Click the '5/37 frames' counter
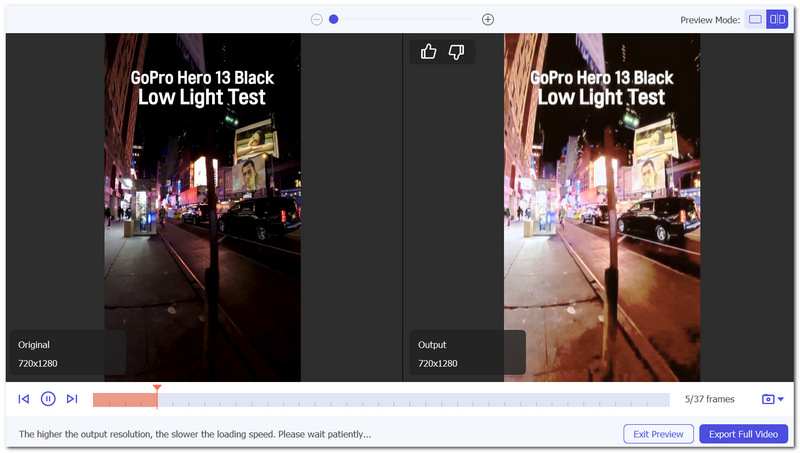This screenshot has width=800, height=453. (x=710, y=399)
